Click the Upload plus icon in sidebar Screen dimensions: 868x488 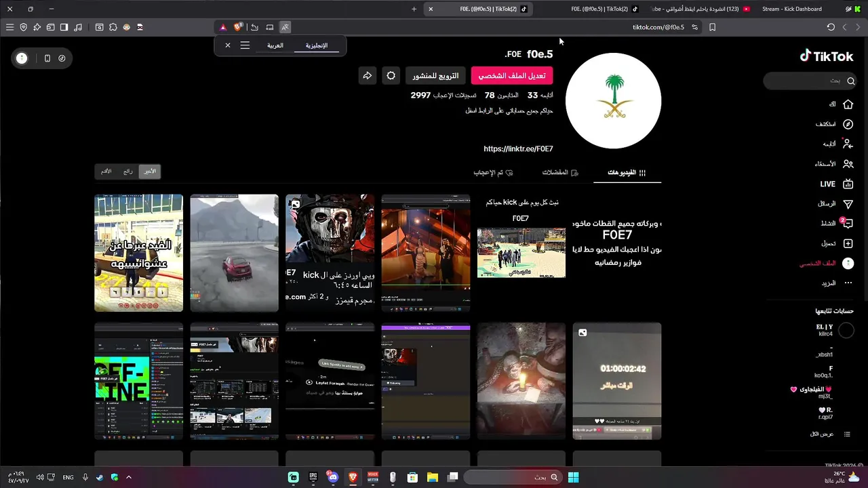848,243
